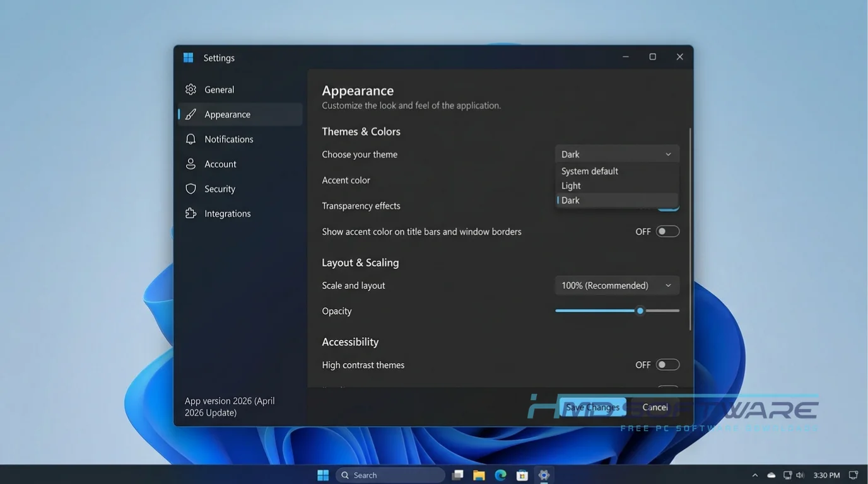Viewport: 868px width, 484px height.
Task: Click the volume speaker tray icon
Action: (x=800, y=475)
